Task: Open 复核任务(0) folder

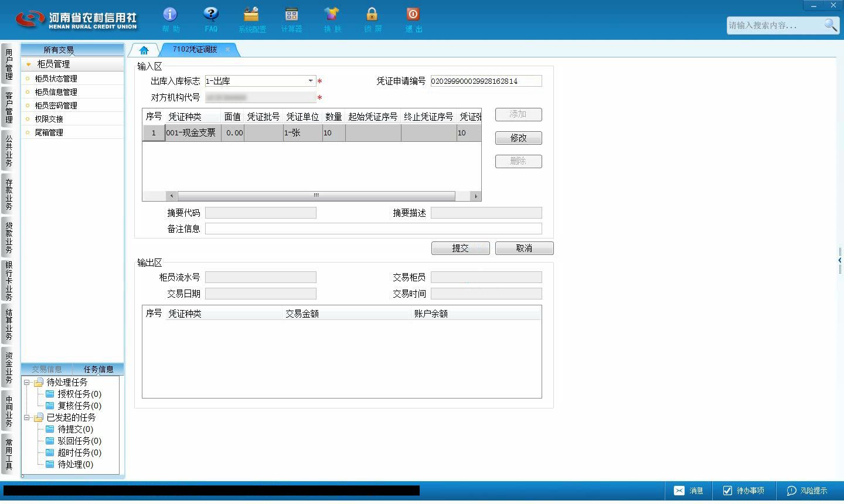Action: pos(74,406)
